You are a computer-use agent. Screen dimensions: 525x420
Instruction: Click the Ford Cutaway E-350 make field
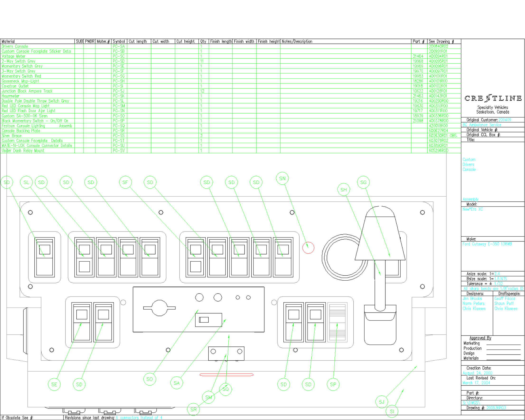[x=487, y=244]
